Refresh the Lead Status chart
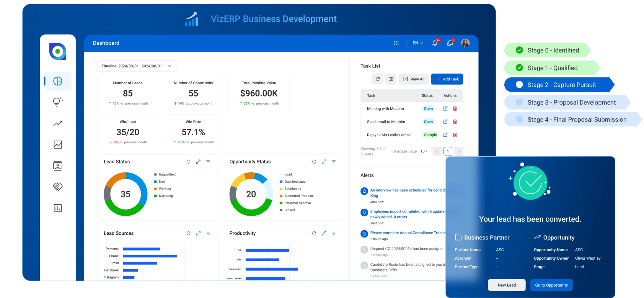644x298 pixels. tap(188, 162)
